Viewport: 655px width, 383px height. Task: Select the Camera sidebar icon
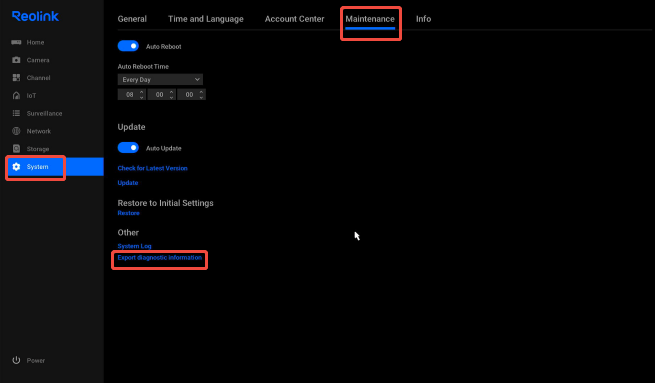coord(16,60)
